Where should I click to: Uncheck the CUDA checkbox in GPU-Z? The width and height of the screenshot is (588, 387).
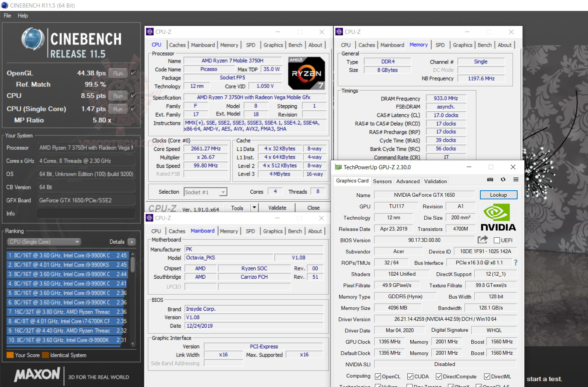pyautogui.click(x=410, y=376)
